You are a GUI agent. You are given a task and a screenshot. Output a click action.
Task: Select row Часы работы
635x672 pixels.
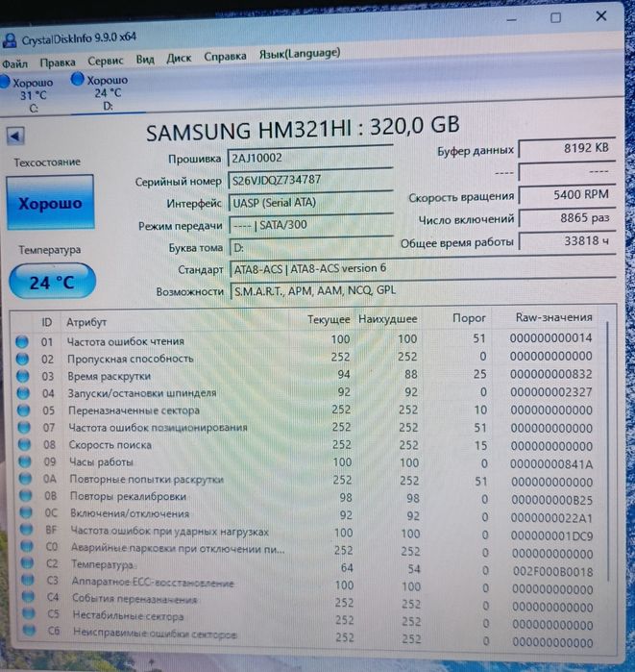[x=305, y=462]
